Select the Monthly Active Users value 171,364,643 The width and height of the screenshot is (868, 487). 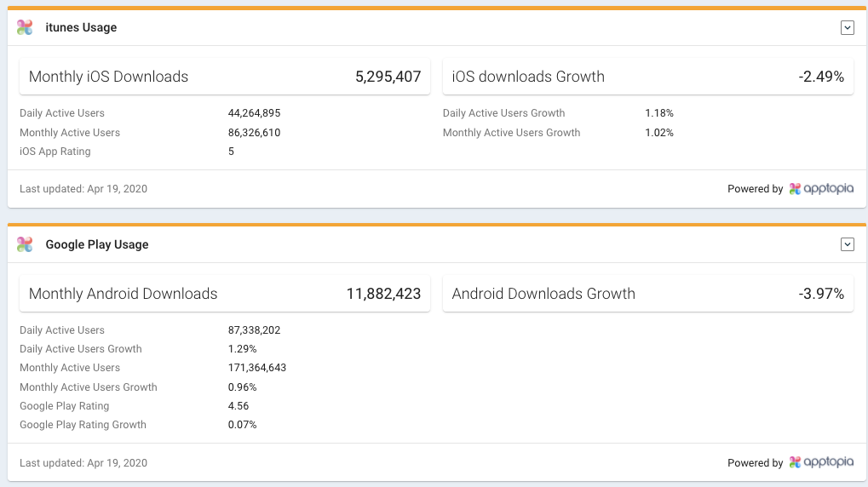257,368
